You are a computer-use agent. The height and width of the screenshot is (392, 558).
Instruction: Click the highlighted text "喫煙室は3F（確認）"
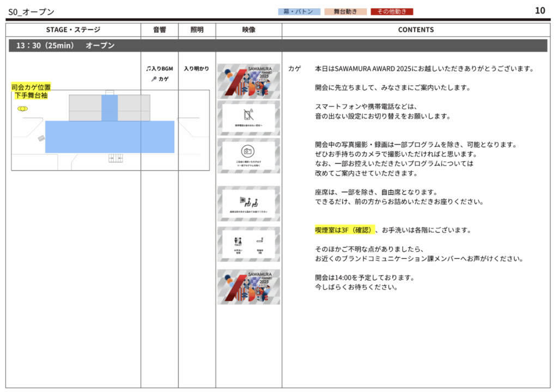[344, 230]
